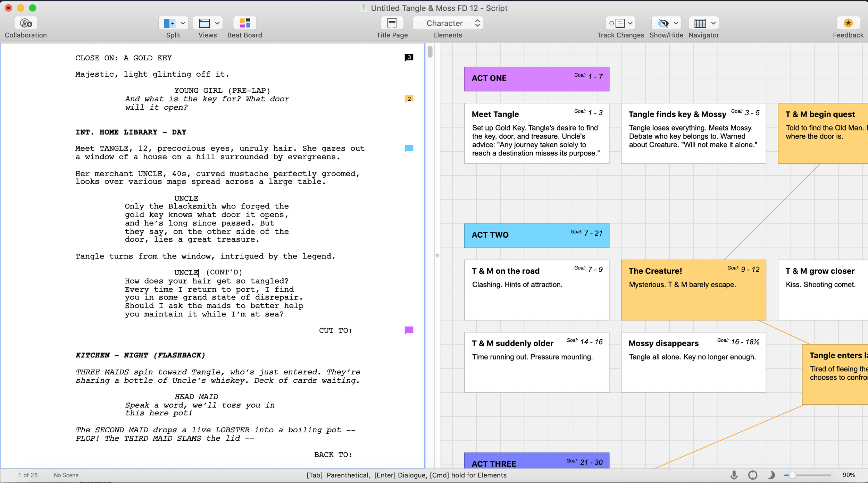Image resolution: width=868 pixels, height=483 pixels.
Task: Select the ACT THREE beat card
Action: click(x=537, y=460)
